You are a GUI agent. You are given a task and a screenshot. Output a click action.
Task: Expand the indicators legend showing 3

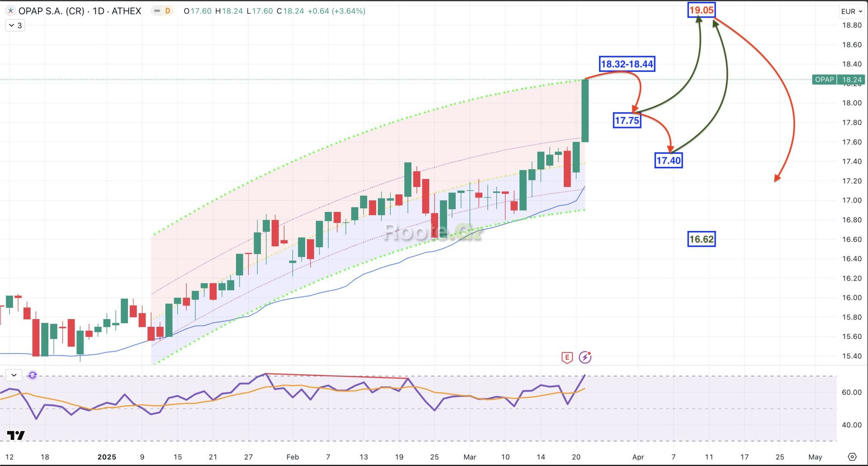[15, 25]
